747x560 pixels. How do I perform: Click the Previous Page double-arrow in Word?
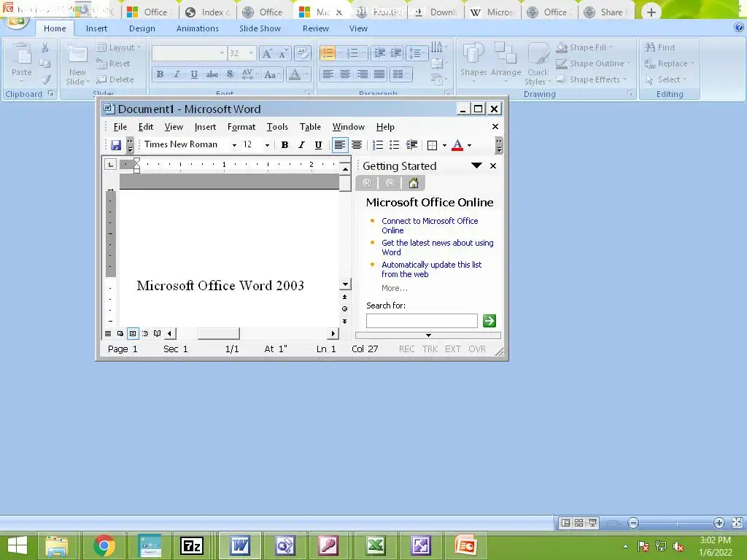pyautogui.click(x=344, y=297)
